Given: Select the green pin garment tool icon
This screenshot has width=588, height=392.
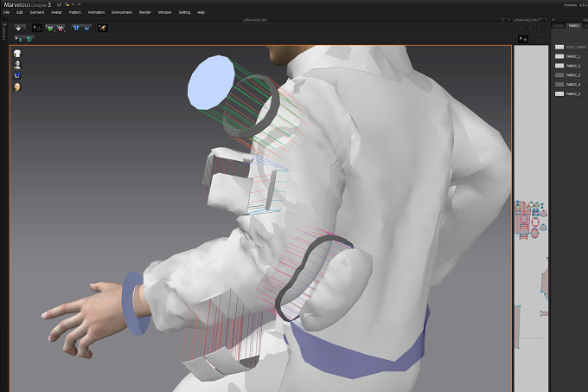Looking at the screenshot, I should [x=50, y=28].
